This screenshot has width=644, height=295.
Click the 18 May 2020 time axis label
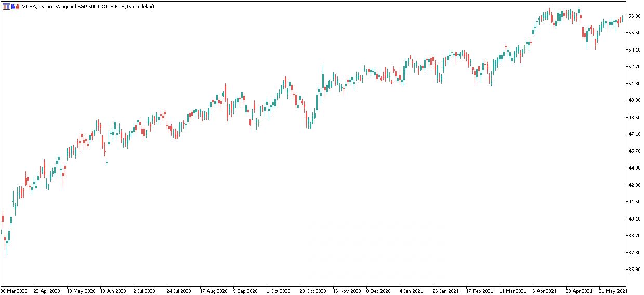pos(81,291)
